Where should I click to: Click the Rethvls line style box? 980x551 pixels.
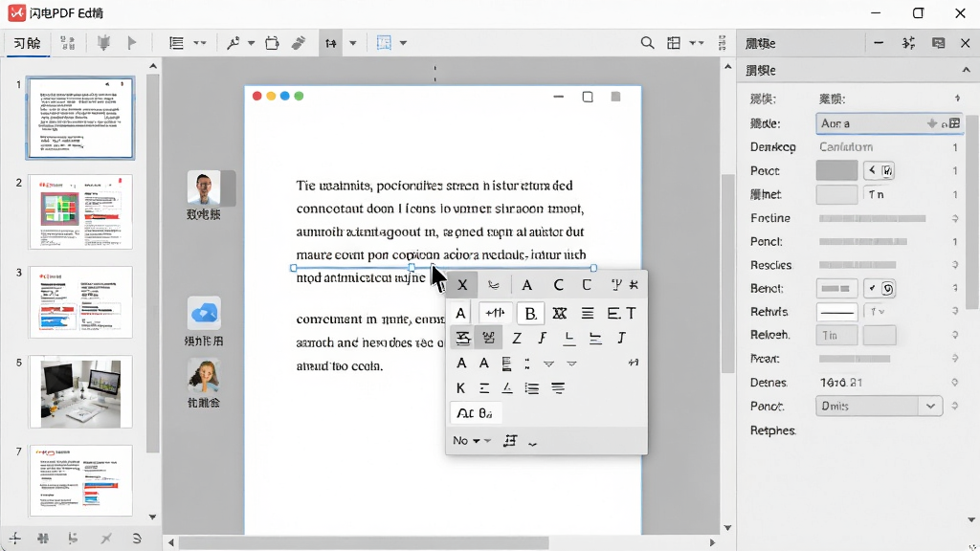(836, 312)
